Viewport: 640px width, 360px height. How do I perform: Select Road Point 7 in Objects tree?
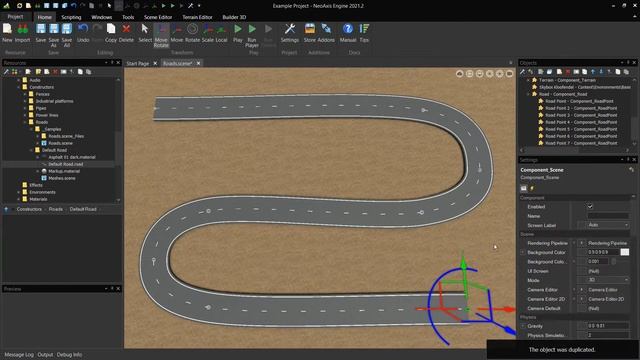581,143
